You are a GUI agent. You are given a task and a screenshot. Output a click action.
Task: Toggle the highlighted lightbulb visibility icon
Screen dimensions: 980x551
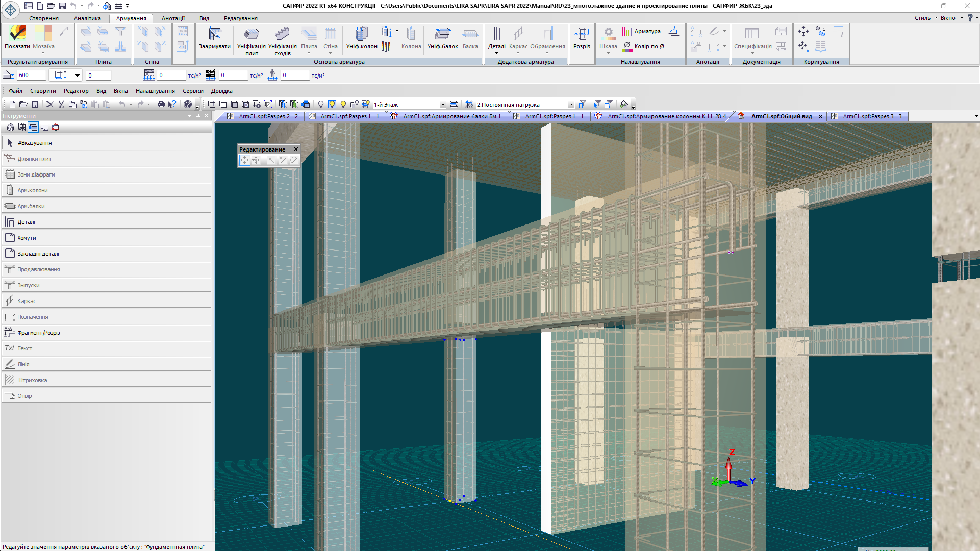332,104
